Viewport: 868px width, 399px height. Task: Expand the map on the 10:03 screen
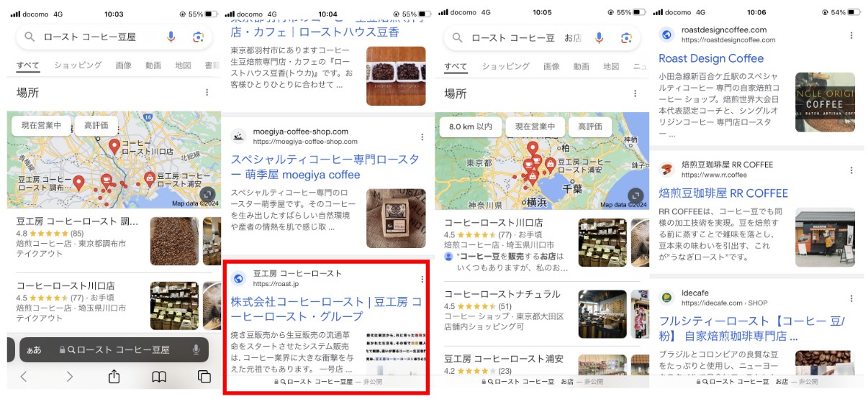click(207, 195)
